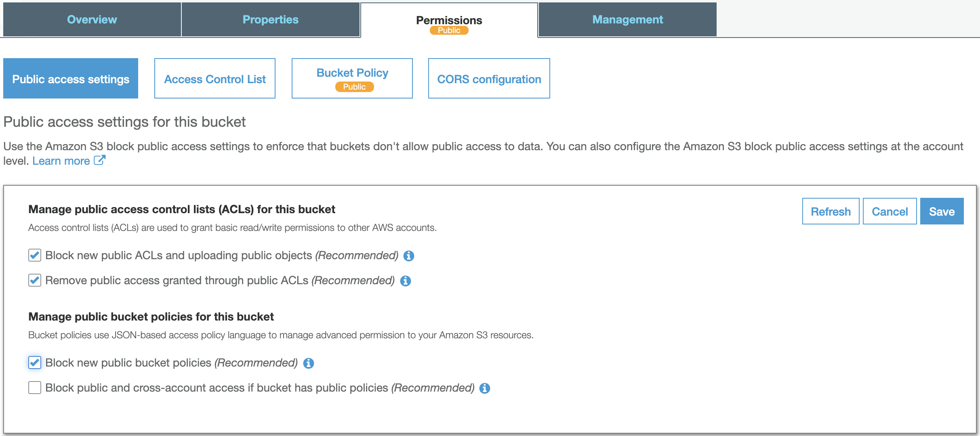This screenshot has height=436, width=980.
Task: Cancel the settings changes
Action: (890, 211)
